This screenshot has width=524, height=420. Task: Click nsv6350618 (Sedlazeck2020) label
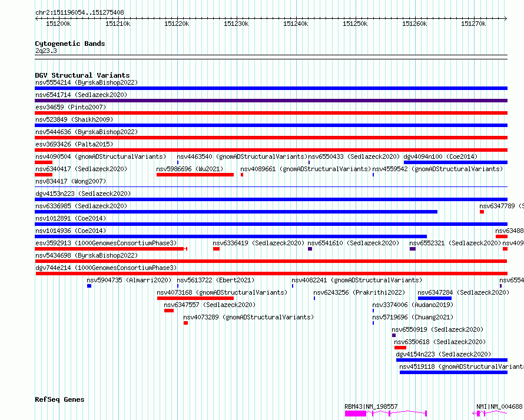440,342
